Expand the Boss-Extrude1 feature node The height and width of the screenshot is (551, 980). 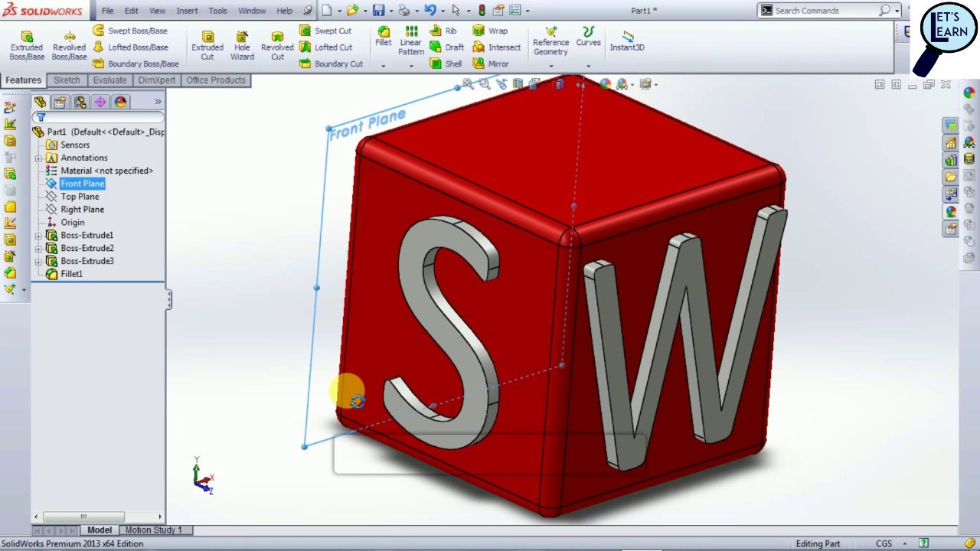(38, 235)
